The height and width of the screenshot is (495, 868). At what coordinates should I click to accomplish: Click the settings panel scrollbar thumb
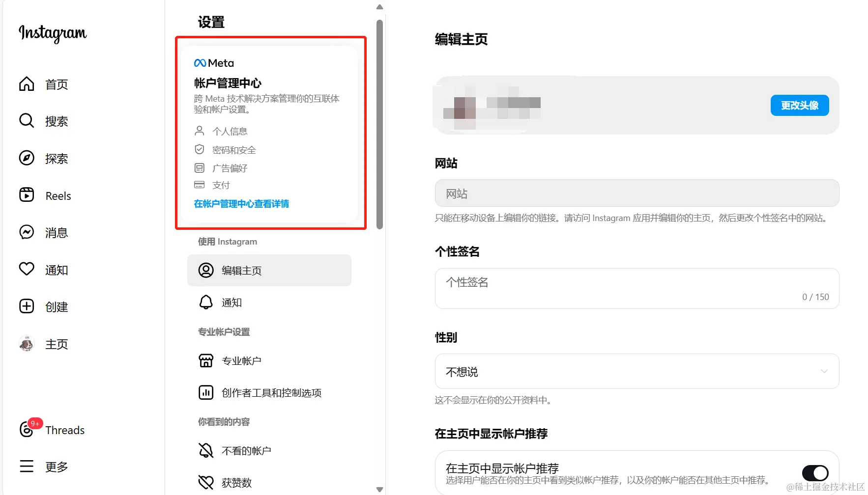click(x=379, y=124)
